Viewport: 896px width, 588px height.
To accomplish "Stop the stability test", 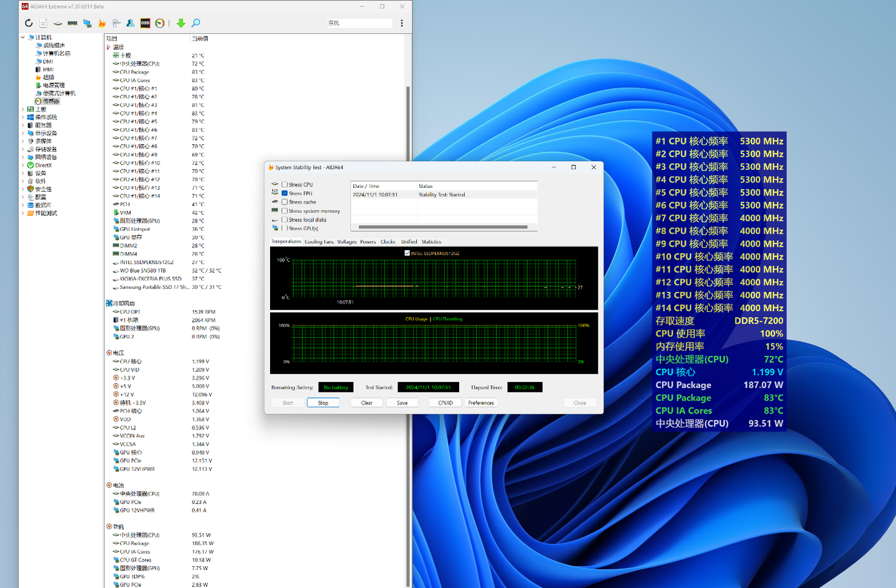I will (x=323, y=403).
